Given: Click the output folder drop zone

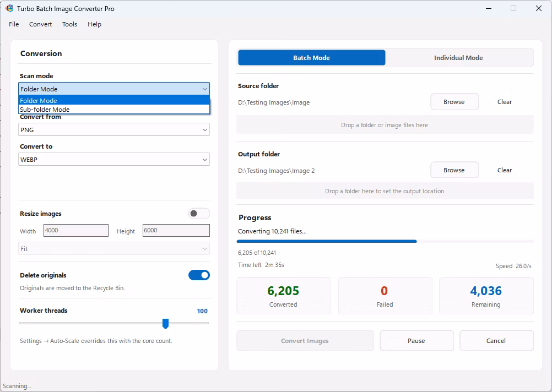Looking at the screenshot, I should (x=385, y=191).
